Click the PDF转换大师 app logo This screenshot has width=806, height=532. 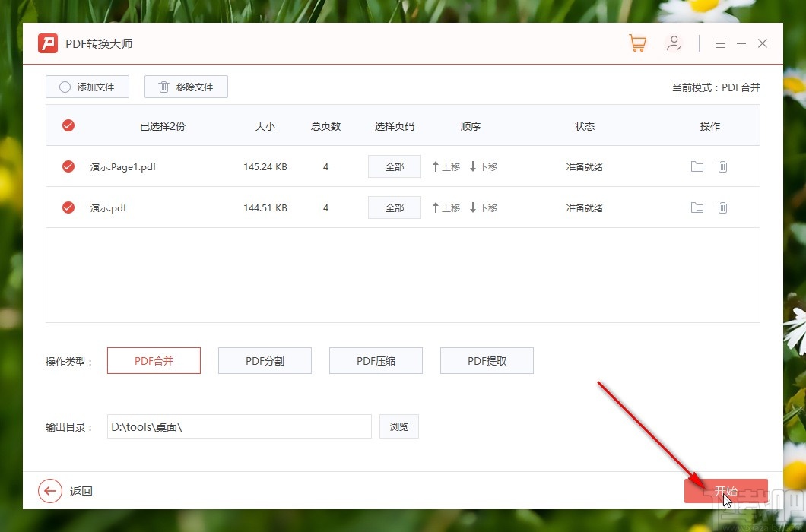(x=48, y=43)
